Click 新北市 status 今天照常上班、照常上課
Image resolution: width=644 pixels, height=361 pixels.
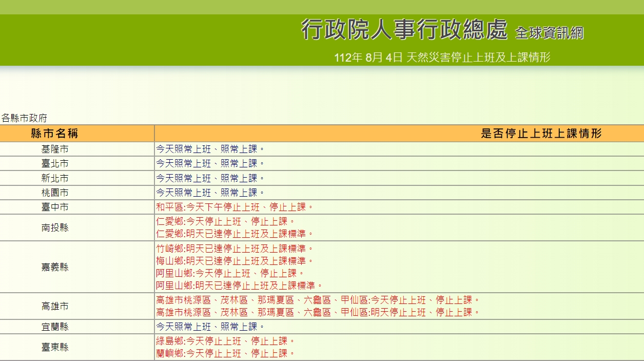pos(210,178)
